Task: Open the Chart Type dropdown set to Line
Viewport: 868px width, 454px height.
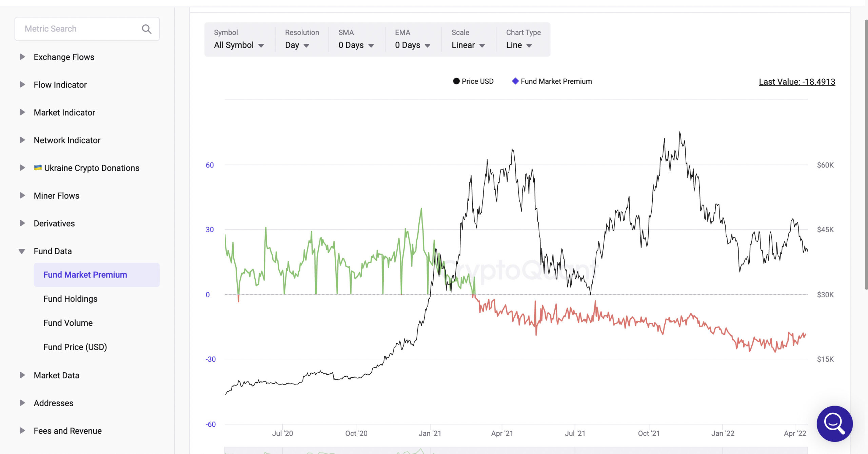Action: pos(519,45)
